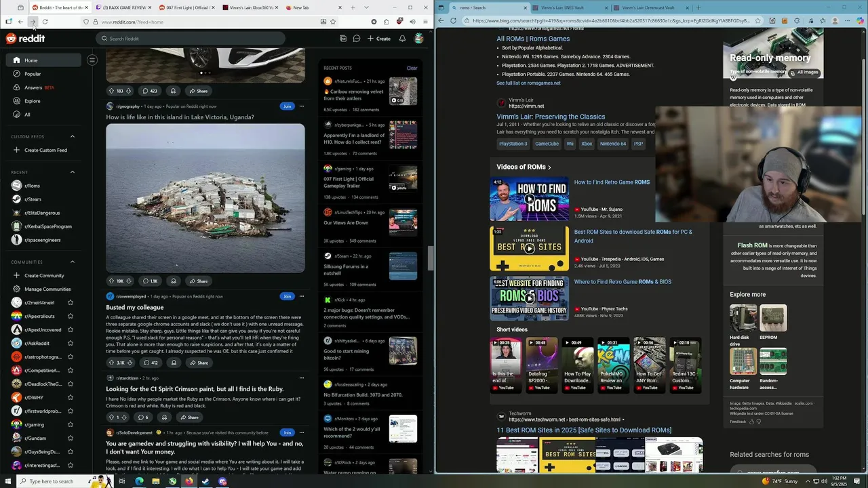The image size is (868, 488).
Task: Expand techworm.com result options arrow
Action: (x=623, y=420)
